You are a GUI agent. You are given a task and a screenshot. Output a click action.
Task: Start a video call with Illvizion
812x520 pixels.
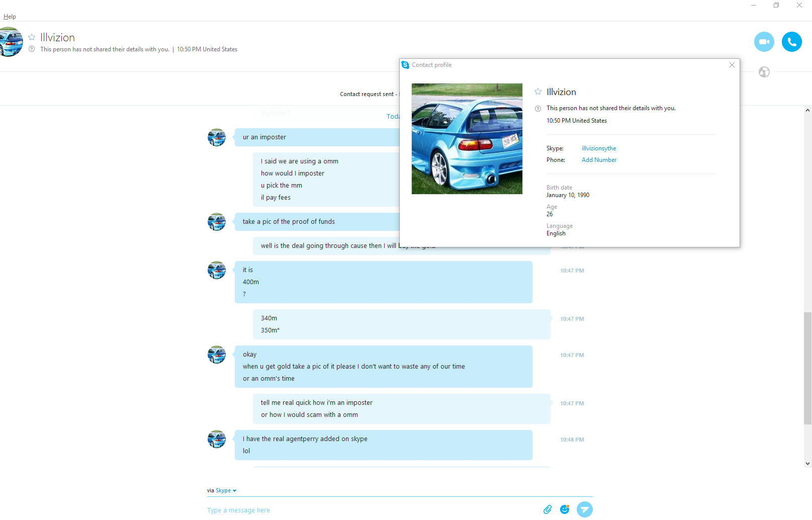coord(764,42)
